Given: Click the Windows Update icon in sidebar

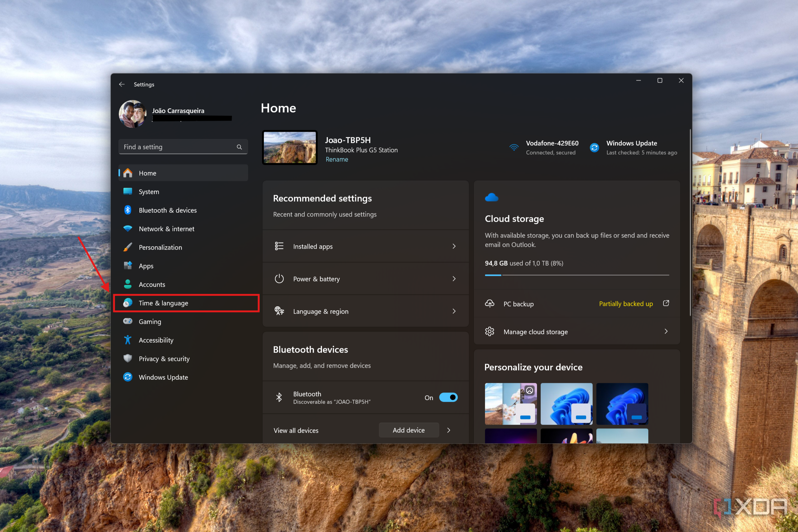Looking at the screenshot, I should [x=128, y=377].
